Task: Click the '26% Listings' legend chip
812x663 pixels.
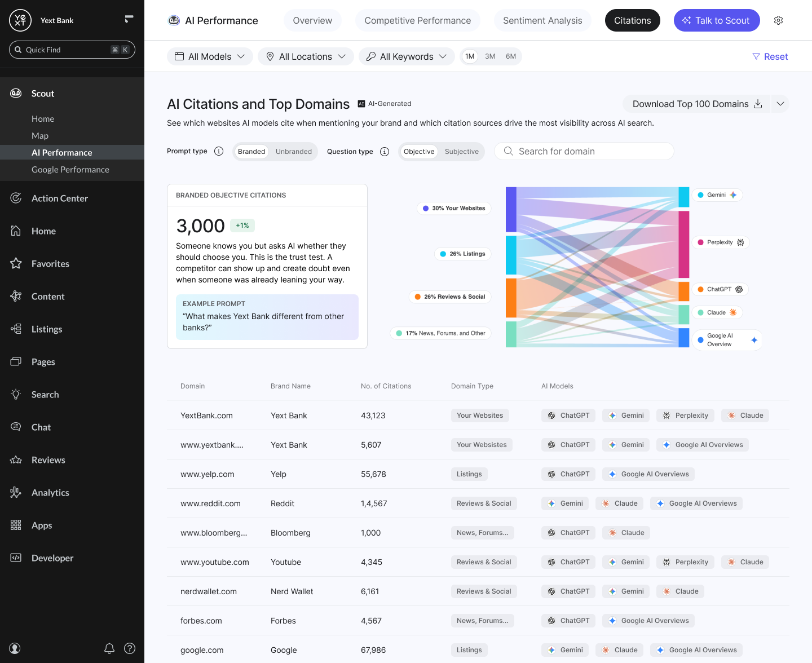Action: click(462, 254)
